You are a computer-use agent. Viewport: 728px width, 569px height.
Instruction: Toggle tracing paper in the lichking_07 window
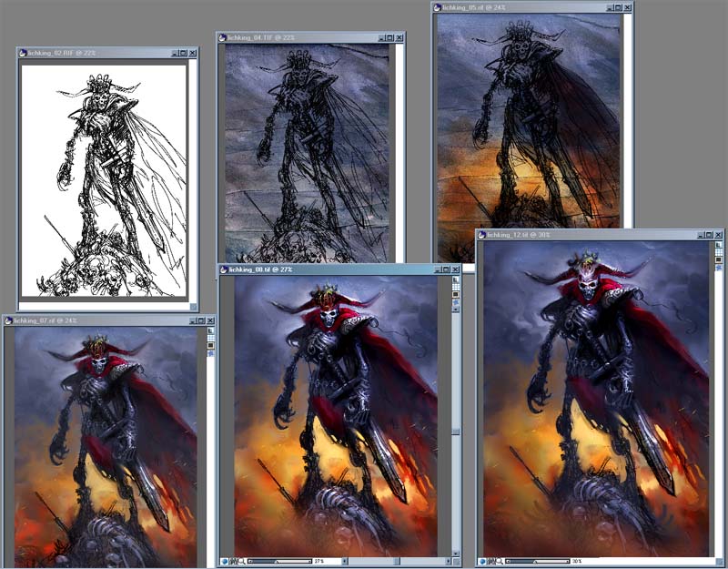[211, 330]
